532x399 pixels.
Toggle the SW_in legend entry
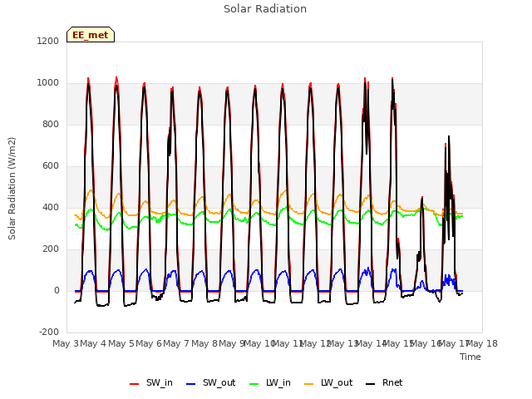[151, 383]
